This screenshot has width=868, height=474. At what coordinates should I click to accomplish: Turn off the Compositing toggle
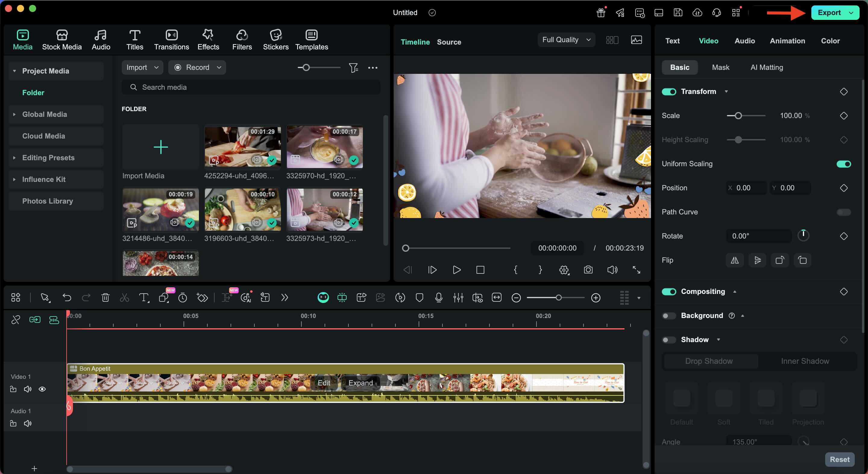(x=669, y=292)
